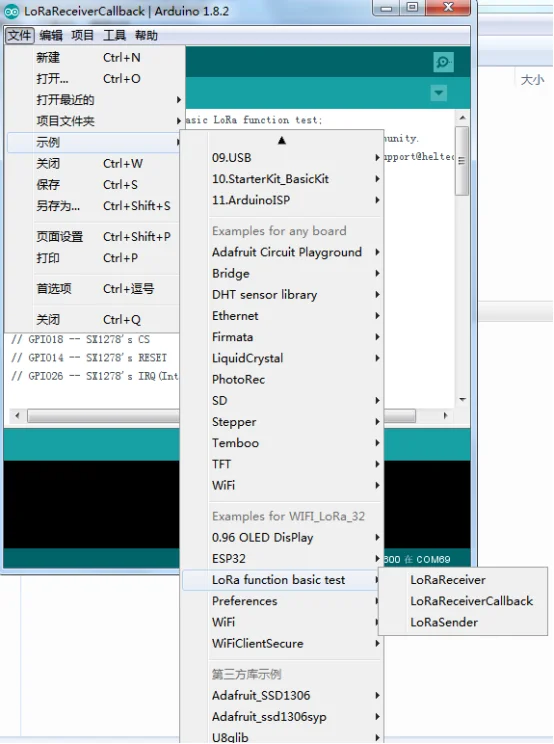The height and width of the screenshot is (744, 554).
Task: Click horizontal scrollbar left arrow
Action: point(18,416)
